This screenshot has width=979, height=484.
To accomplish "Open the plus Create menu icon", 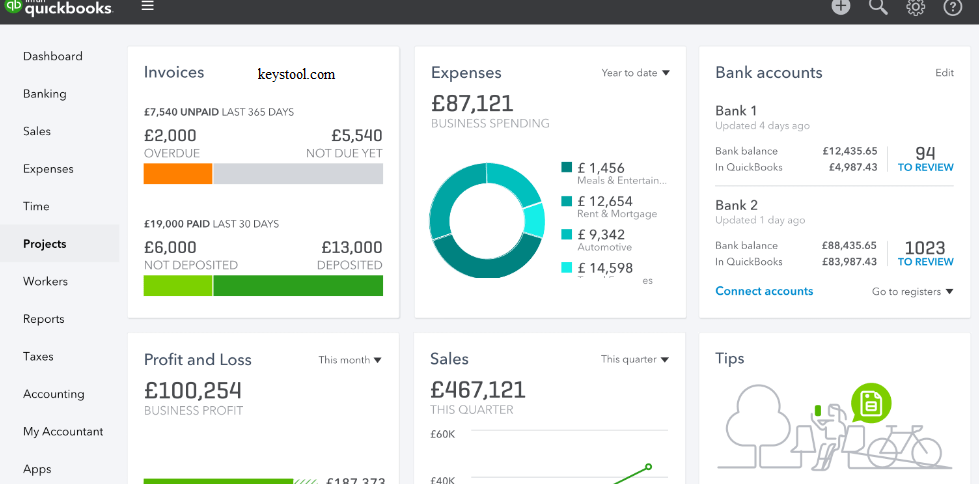I will [x=841, y=7].
